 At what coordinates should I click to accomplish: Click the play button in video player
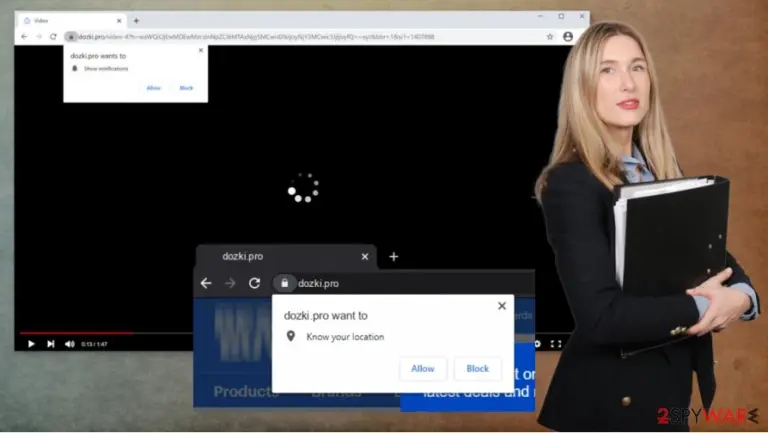point(31,344)
